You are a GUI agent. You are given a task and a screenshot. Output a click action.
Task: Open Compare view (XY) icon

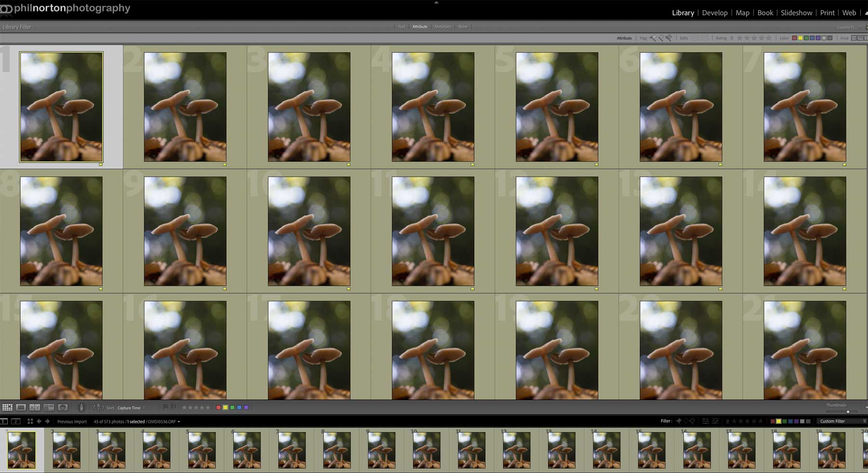[35, 407]
